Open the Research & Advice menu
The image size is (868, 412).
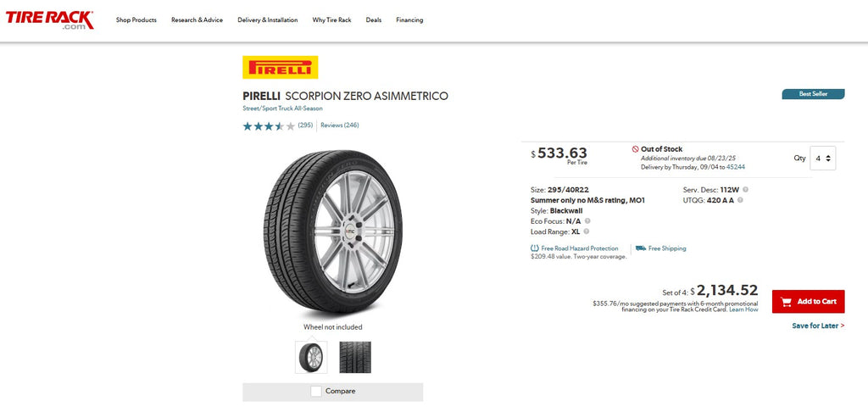[x=197, y=19]
